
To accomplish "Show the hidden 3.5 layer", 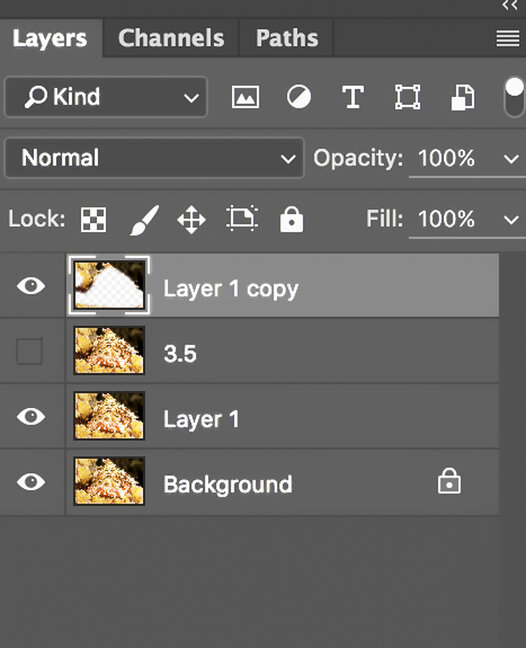I will pyautogui.click(x=29, y=351).
